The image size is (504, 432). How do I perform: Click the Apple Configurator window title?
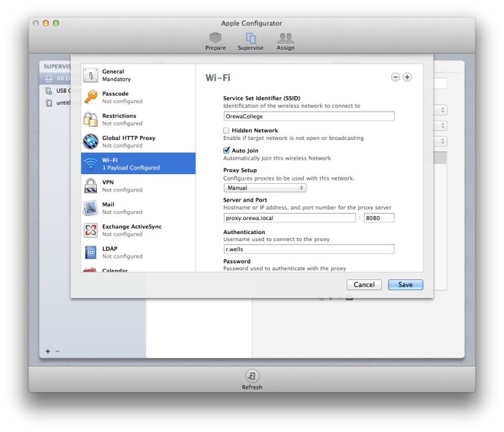[252, 23]
